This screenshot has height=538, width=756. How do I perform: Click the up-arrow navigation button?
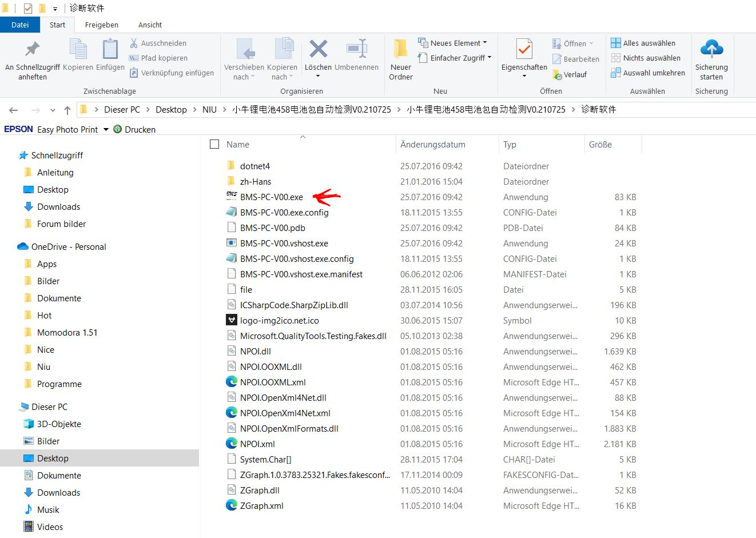[x=67, y=110]
